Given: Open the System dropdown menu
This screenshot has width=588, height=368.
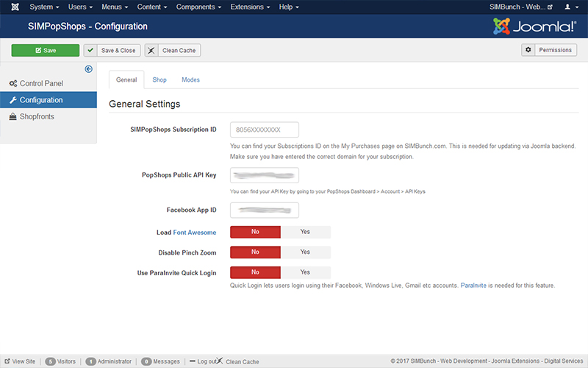Looking at the screenshot, I should pyautogui.click(x=44, y=7).
